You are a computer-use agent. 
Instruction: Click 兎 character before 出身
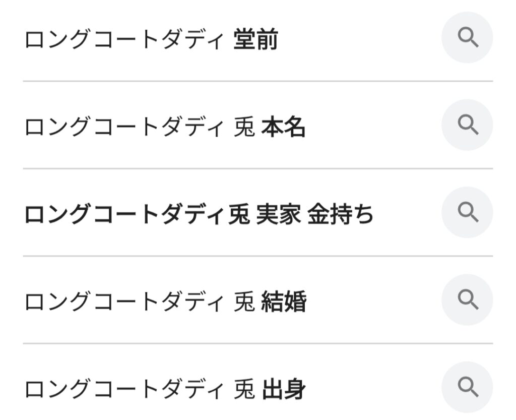(244, 390)
